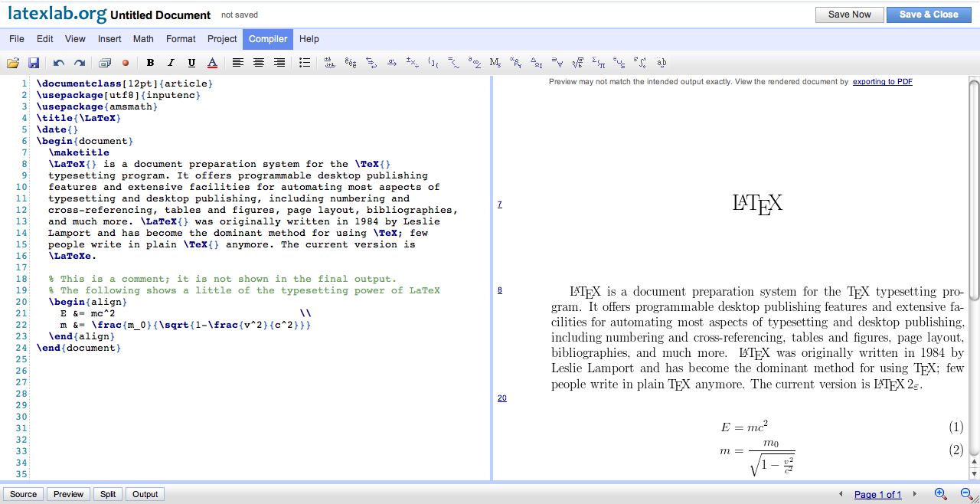980x504 pixels.
Task: Jump to source line 8 link
Action: tap(500, 290)
